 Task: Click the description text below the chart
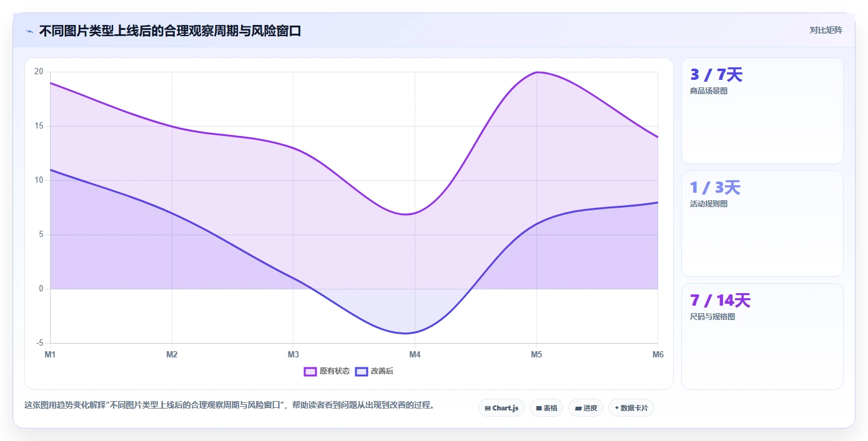229,405
